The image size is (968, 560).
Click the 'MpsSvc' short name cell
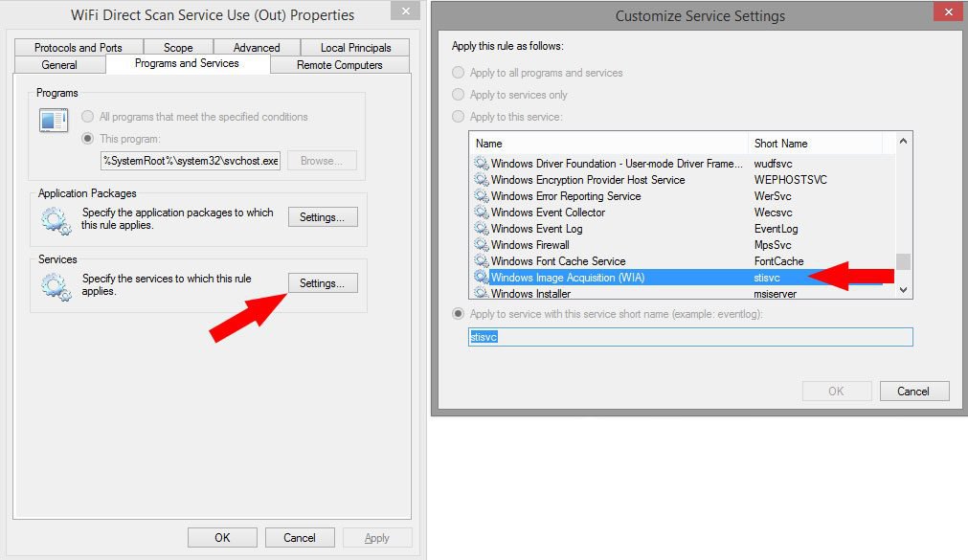pyautogui.click(x=773, y=244)
